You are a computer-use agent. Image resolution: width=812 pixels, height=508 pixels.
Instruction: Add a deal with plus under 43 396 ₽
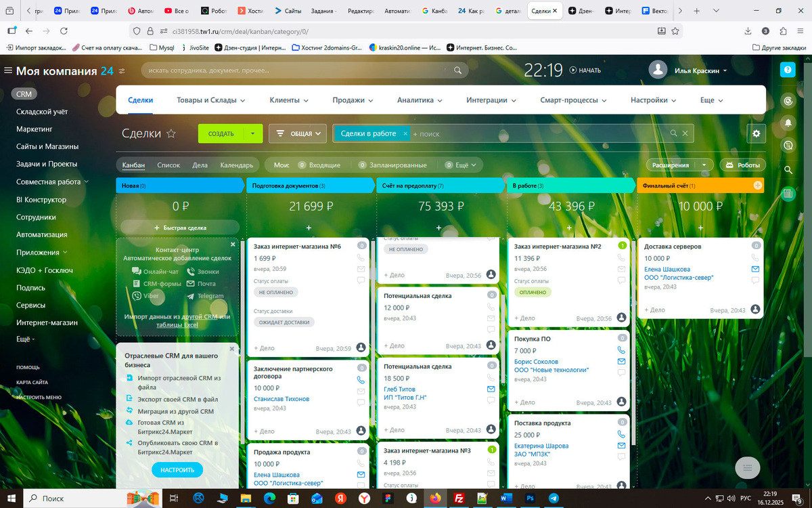[569, 228]
